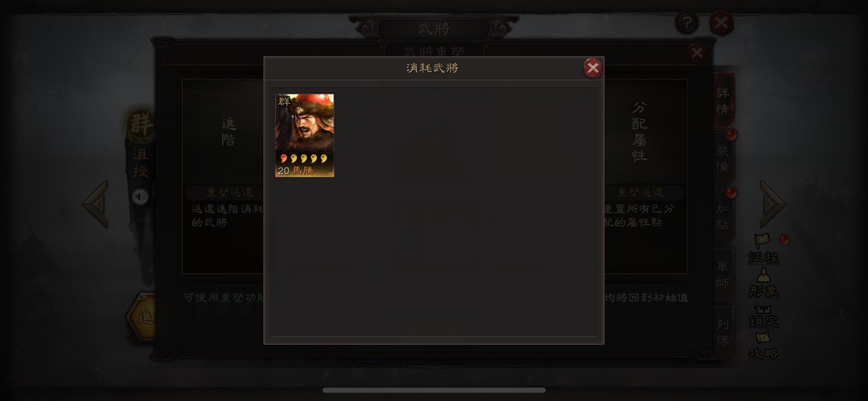868x401 pixels.
Task: Open the 征程 flag icon
Action: click(x=764, y=249)
